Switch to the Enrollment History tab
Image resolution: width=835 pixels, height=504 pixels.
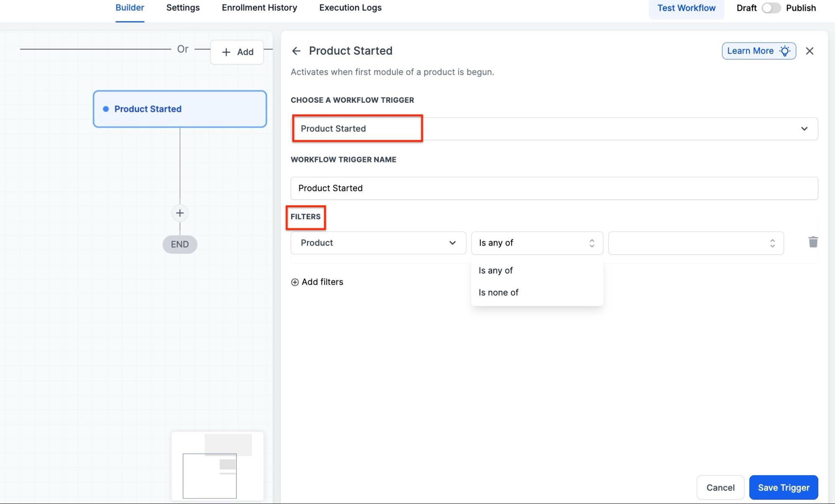tap(259, 8)
